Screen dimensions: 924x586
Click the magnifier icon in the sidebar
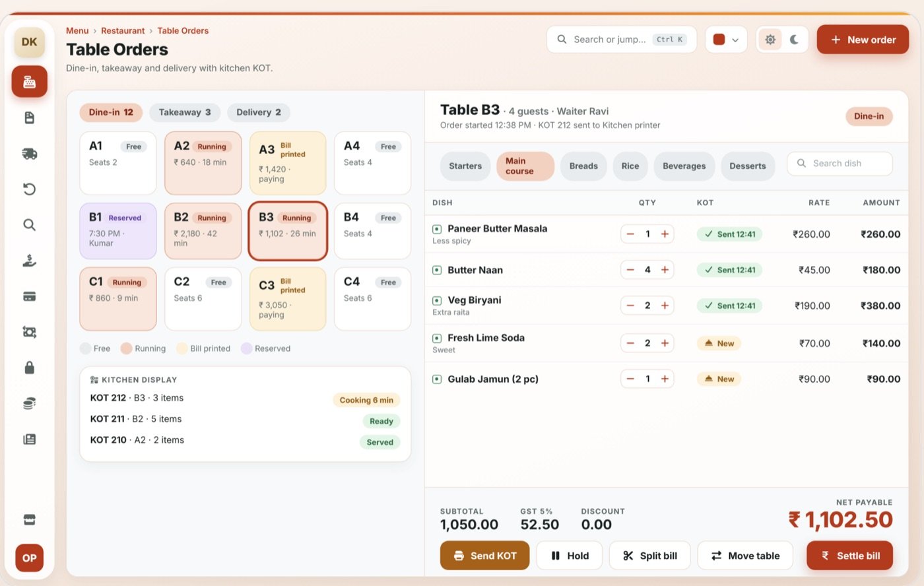[29, 225]
